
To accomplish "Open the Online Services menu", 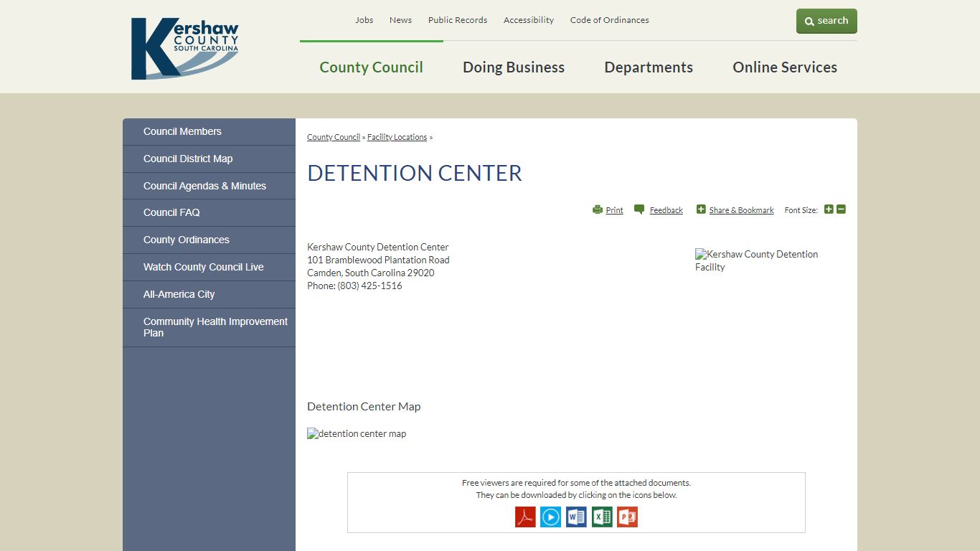I will (785, 67).
